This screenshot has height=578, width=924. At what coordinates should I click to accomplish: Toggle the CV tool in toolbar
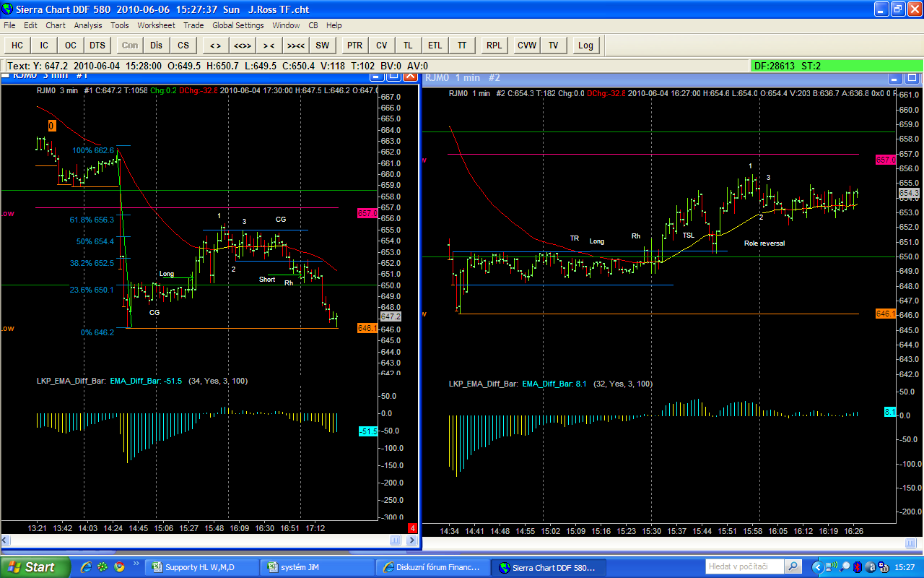click(381, 45)
